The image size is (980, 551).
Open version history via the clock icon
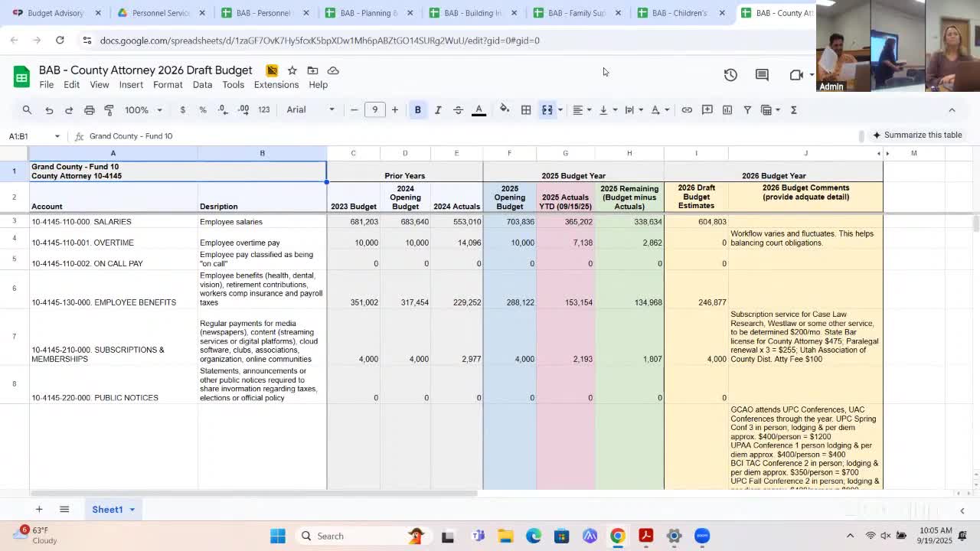point(730,75)
